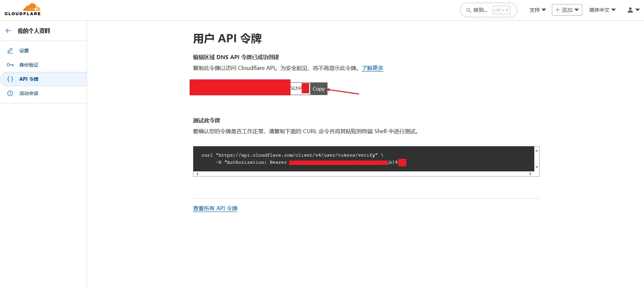This screenshot has width=644, height=289.
Task: Open the 简体中文 language dropdown
Action: click(x=602, y=10)
